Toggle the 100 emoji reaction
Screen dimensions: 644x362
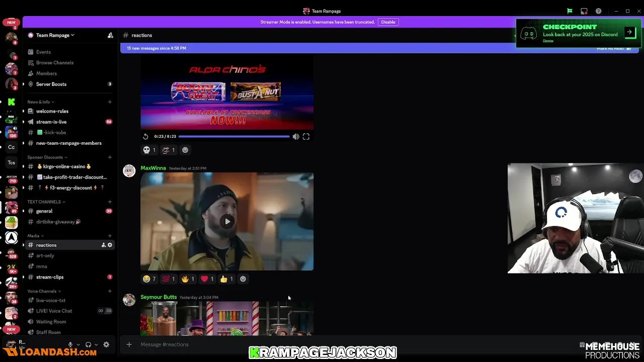(169, 279)
